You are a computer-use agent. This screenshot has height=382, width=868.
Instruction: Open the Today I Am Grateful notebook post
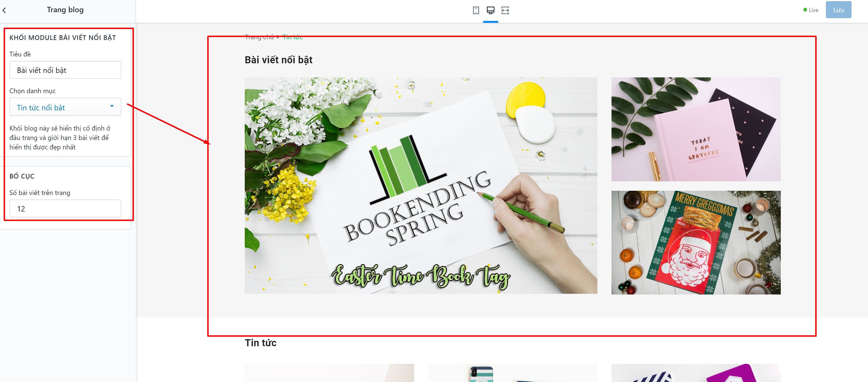click(696, 129)
